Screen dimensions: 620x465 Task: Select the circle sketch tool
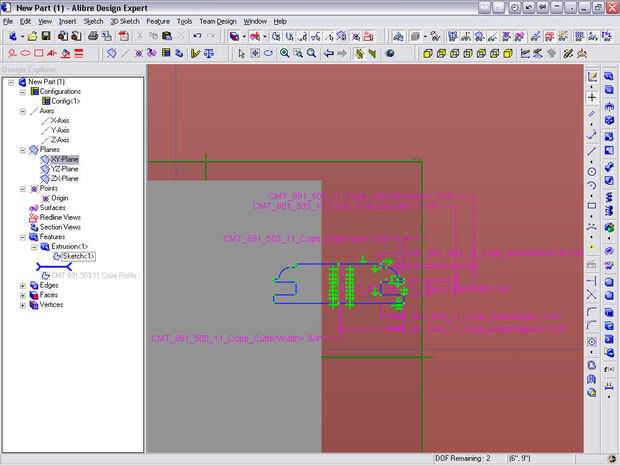tap(592, 171)
